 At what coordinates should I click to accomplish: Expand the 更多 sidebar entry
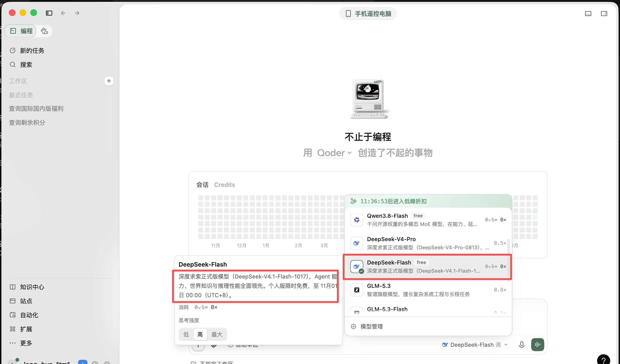[x=21, y=343]
